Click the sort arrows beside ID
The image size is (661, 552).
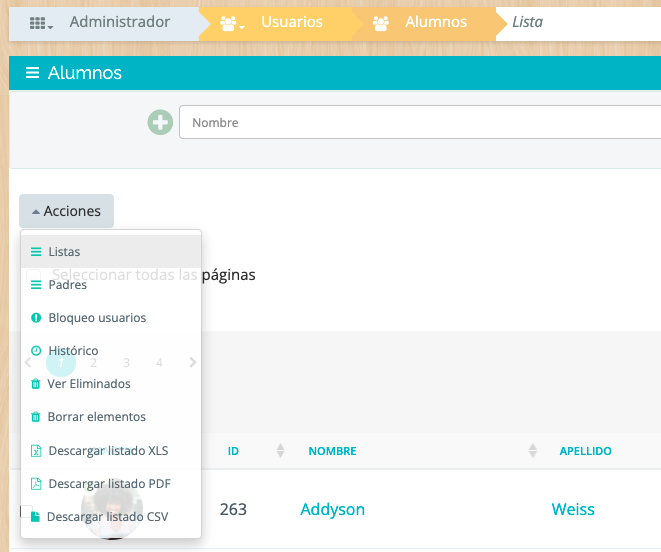point(280,451)
